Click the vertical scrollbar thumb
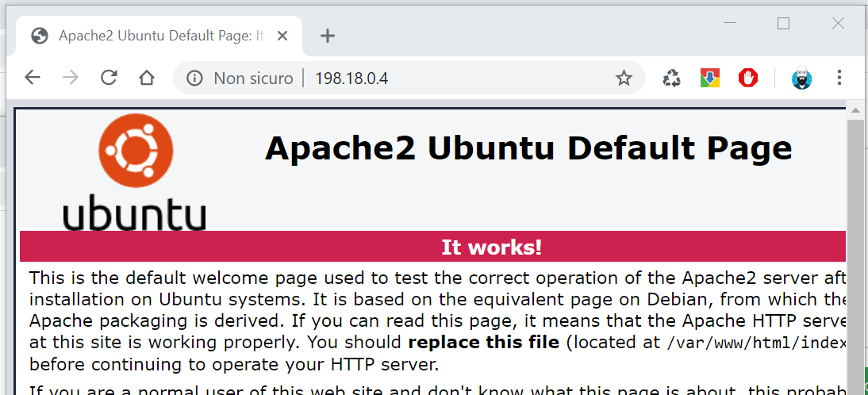The width and height of the screenshot is (868, 395). pos(855,254)
